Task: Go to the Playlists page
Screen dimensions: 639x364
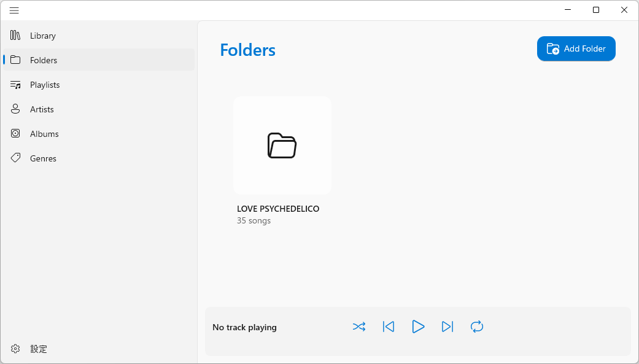Action: [45, 85]
